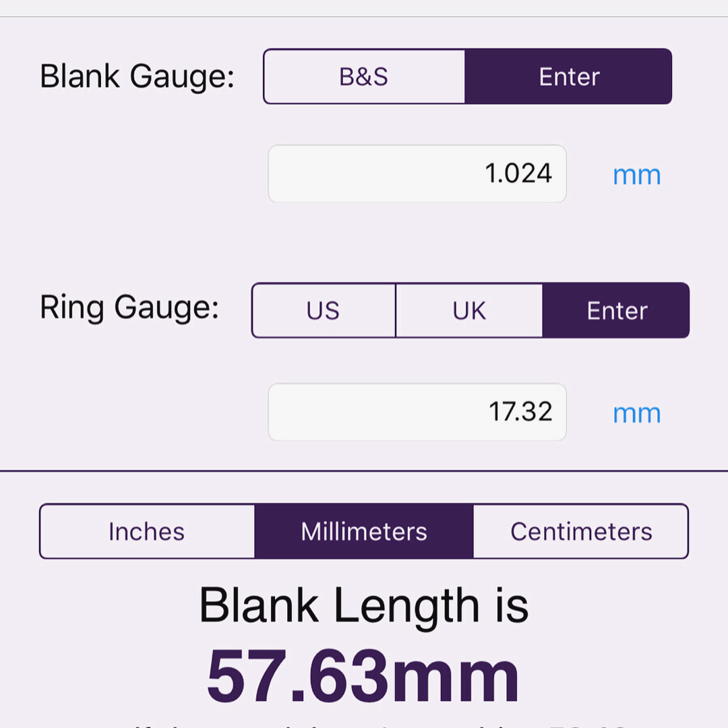Image resolution: width=728 pixels, height=728 pixels.
Task: Click empty space between the gauge sections
Action: pyautogui.click(x=364, y=241)
